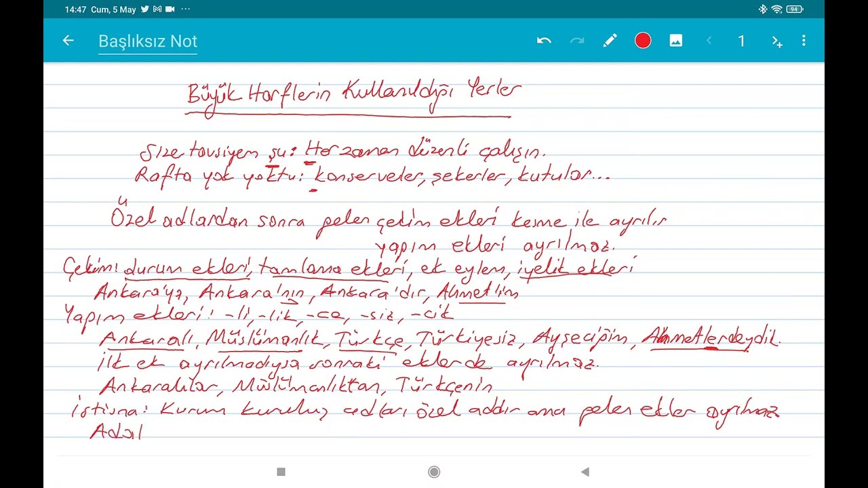This screenshot has height=488, width=868.
Task: Tap the Android recent apps square
Action: pyautogui.click(x=281, y=472)
